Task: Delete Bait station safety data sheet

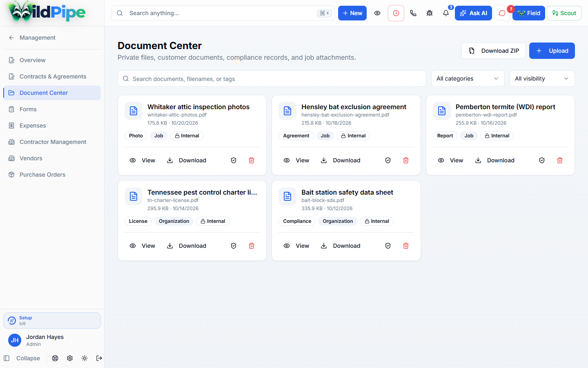Action: [x=406, y=246]
